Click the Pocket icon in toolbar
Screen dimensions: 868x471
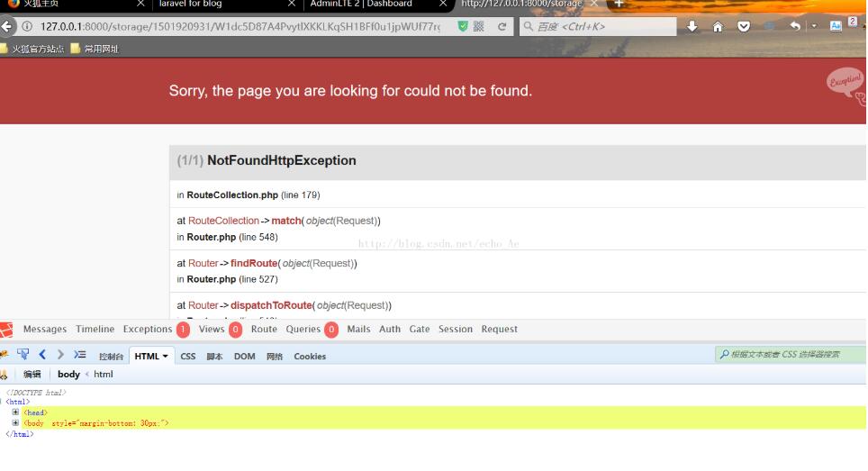(744, 27)
